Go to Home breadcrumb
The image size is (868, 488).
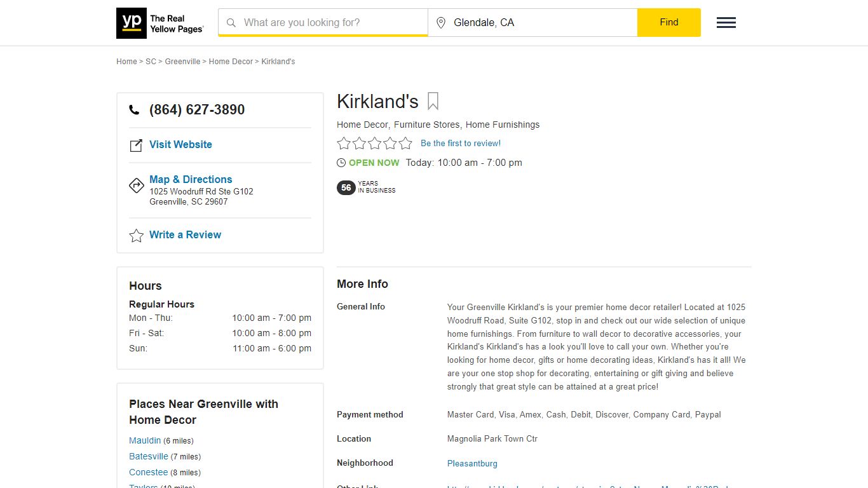click(126, 62)
